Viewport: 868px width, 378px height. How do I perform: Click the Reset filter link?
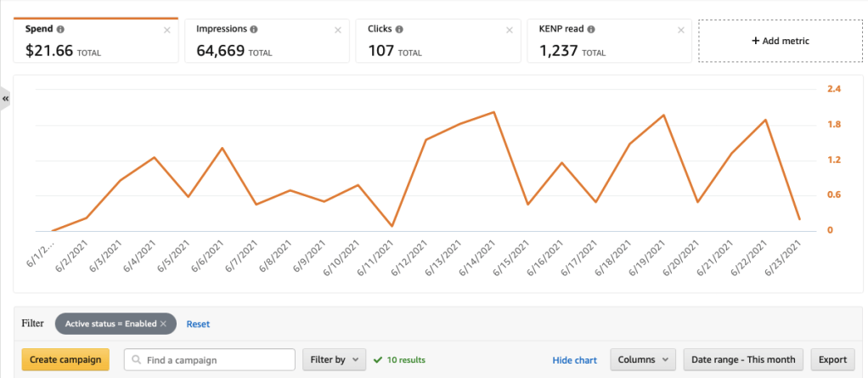(198, 324)
